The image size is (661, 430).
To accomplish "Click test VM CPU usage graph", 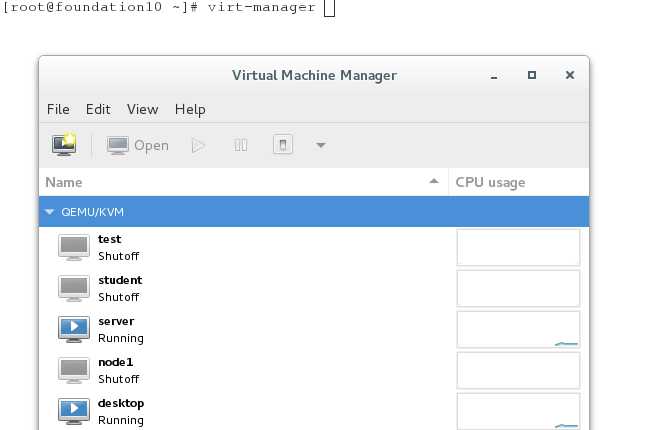I will pos(518,247).
